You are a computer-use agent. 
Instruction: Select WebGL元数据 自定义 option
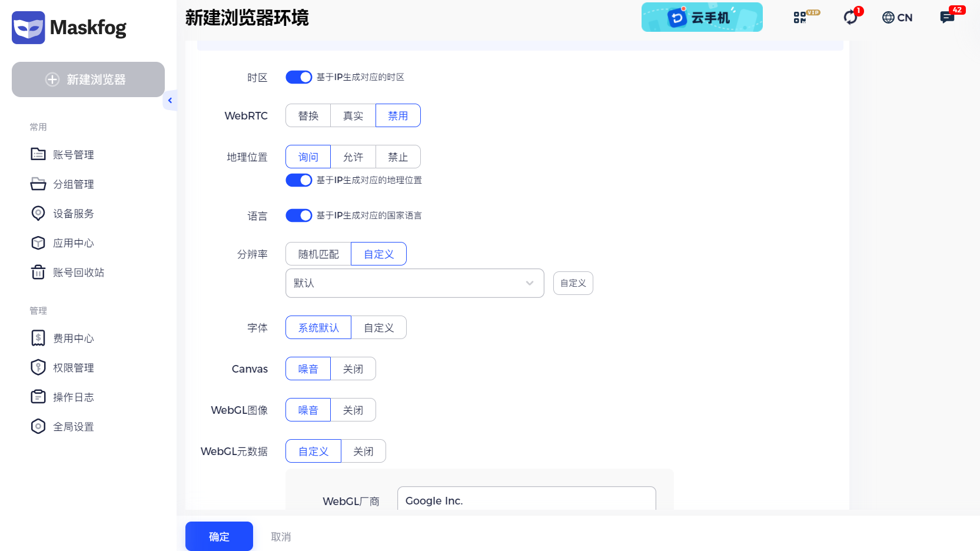tap(313, 451)
